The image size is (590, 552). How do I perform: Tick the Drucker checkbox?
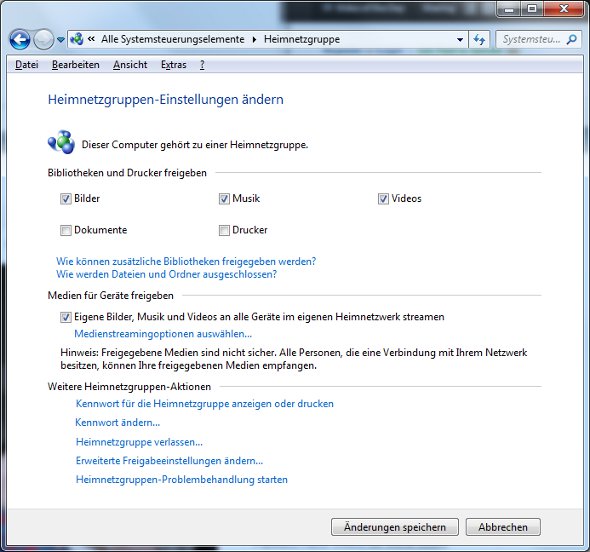tap(224, 230)
